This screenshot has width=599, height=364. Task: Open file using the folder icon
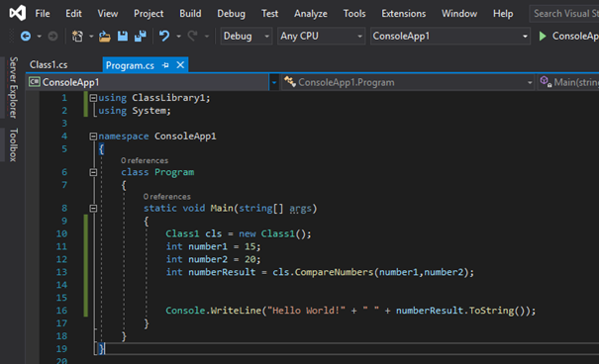(104, 37)
